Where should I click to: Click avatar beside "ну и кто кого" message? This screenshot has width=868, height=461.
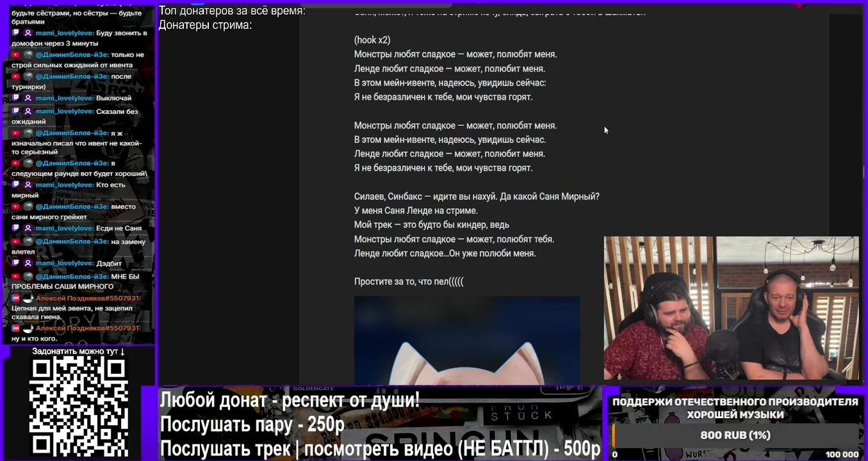click(28, 328)
